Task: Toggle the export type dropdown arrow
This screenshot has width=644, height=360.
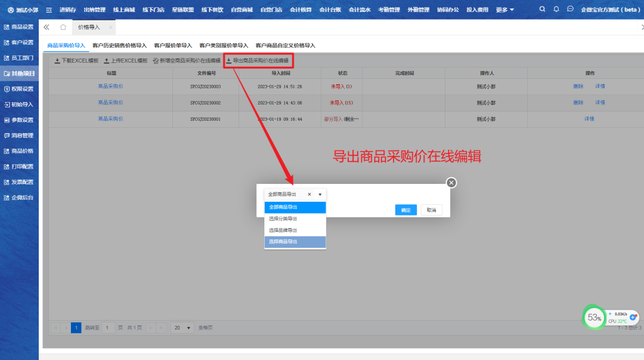Action: pyautogui.click(x=320, y=195)
